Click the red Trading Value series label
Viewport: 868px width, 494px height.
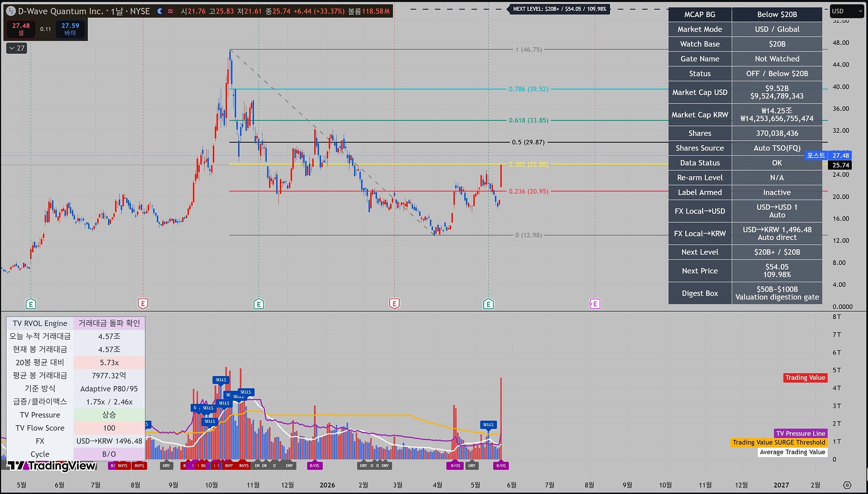click(805, 378)
